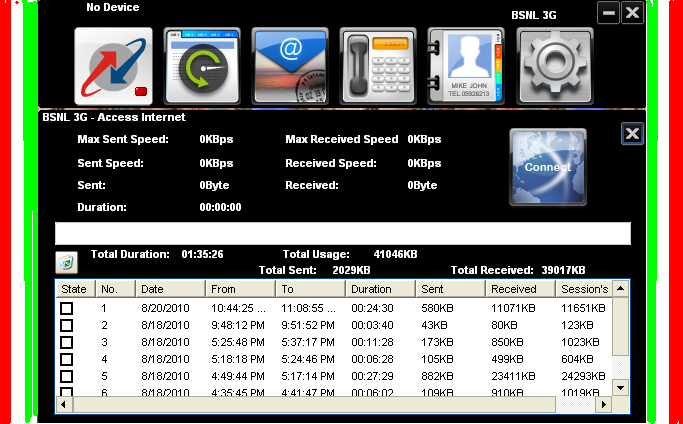
Task: Open the phonebook contacts icon
Action: pos(466,66)
